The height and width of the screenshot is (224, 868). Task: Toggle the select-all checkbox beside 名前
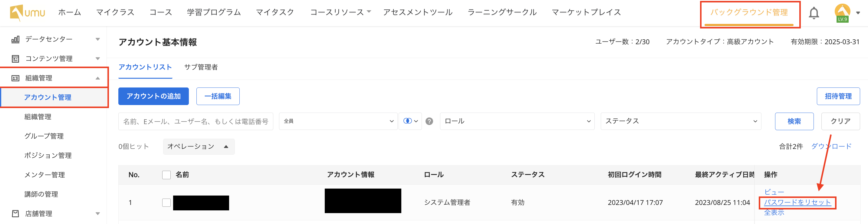pos(166,175)
